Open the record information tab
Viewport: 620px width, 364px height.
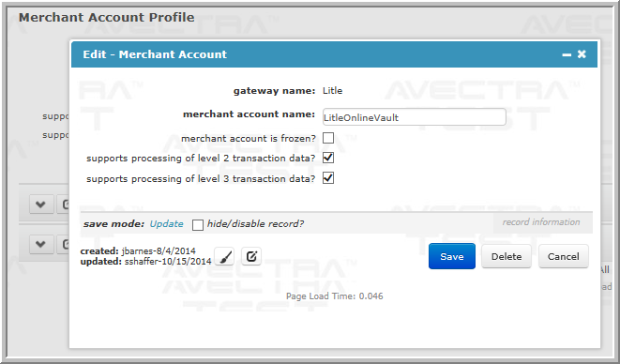(x=541, y=222)
